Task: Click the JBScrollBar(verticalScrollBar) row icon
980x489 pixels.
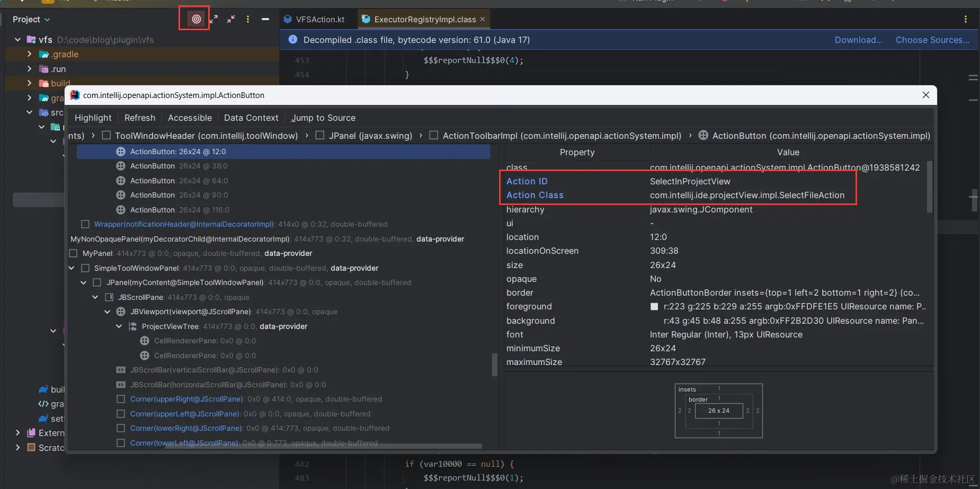Action: coord(121,370)
